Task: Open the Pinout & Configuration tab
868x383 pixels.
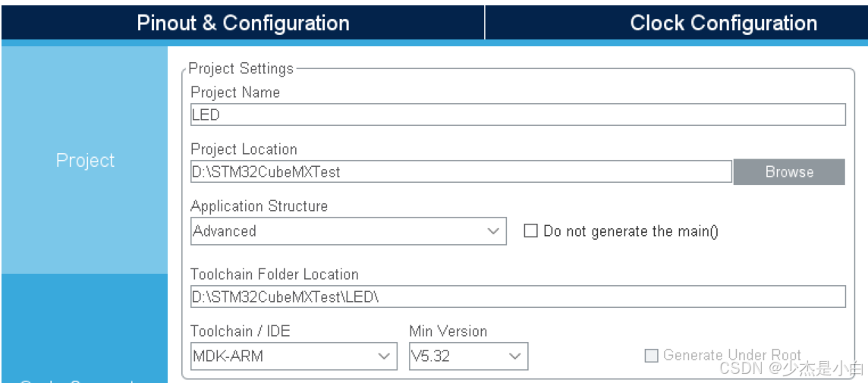Action: tap(243, 23)
